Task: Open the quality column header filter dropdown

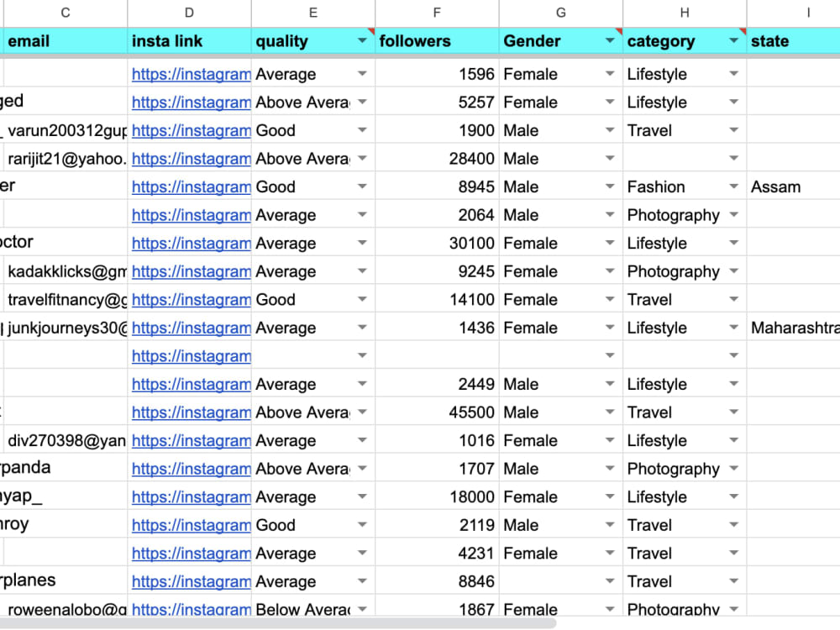Action: pyautogui.click(x=362, y=40)
